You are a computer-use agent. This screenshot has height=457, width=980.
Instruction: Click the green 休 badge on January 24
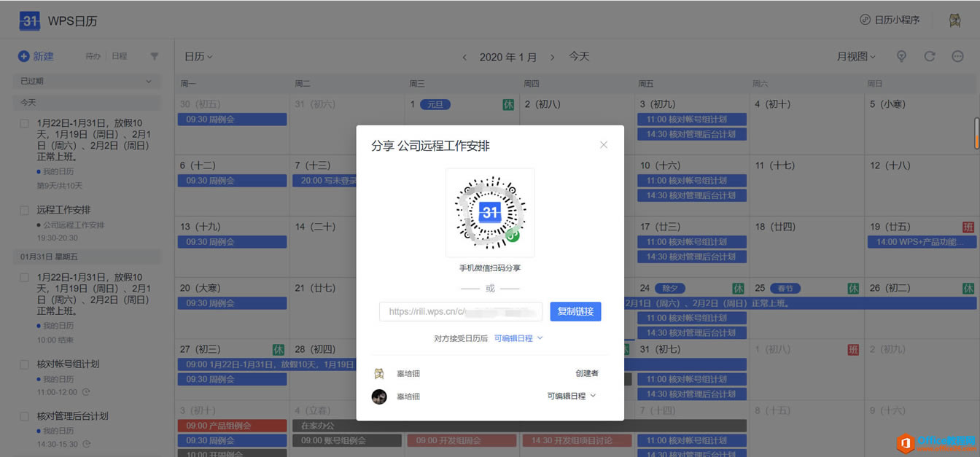tap(739, 289)
